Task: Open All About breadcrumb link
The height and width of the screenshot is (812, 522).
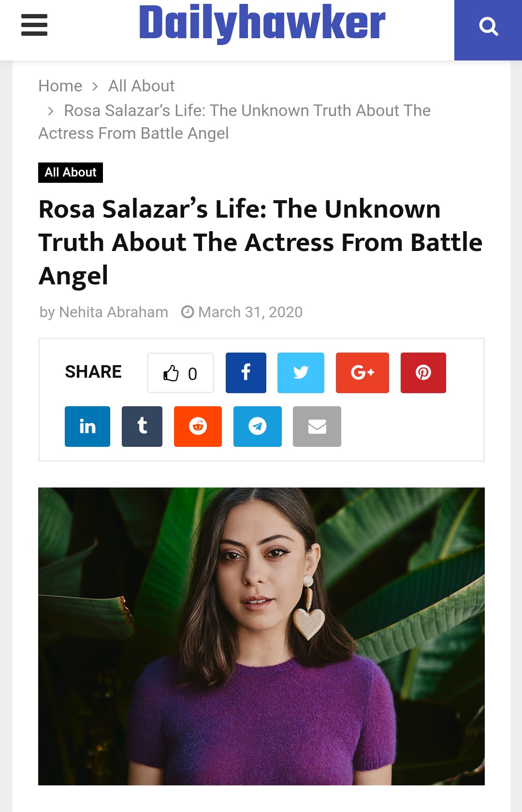Action: coord(141,86)
